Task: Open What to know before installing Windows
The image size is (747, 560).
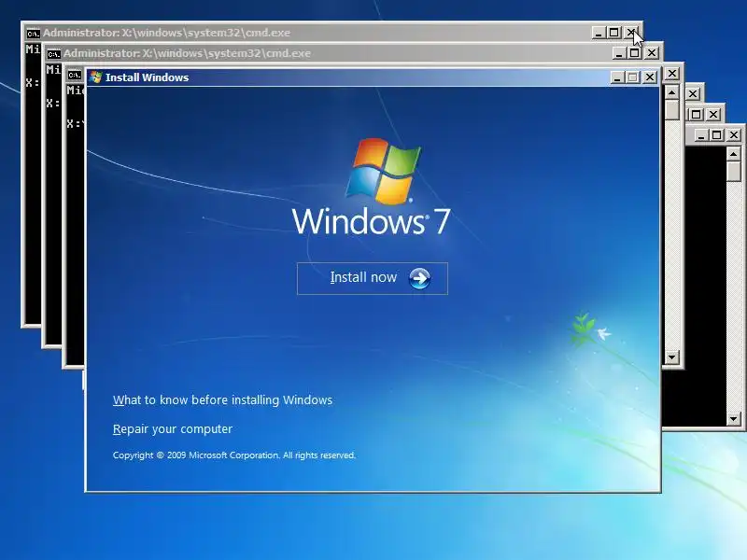Action: tap(222, 399)
